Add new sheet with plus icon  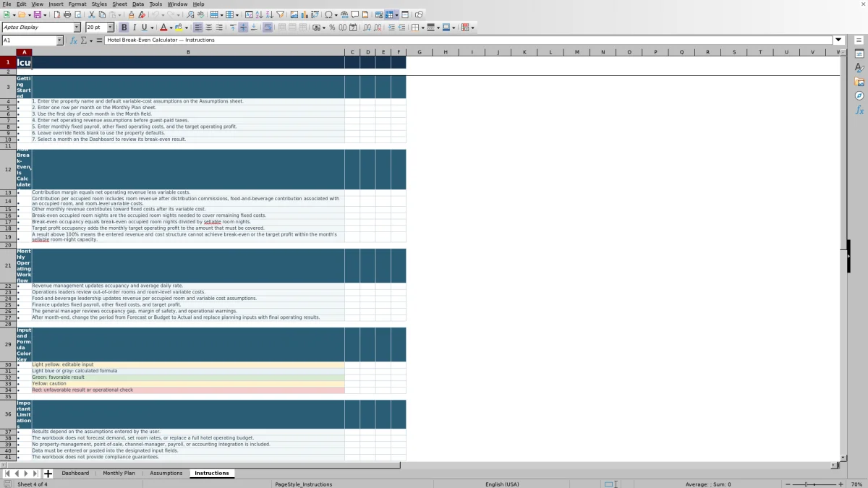48,474
